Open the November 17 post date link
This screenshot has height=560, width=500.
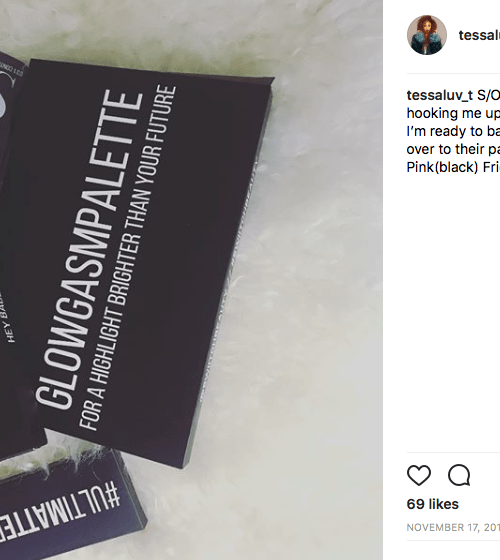click(x=453, y=527)
